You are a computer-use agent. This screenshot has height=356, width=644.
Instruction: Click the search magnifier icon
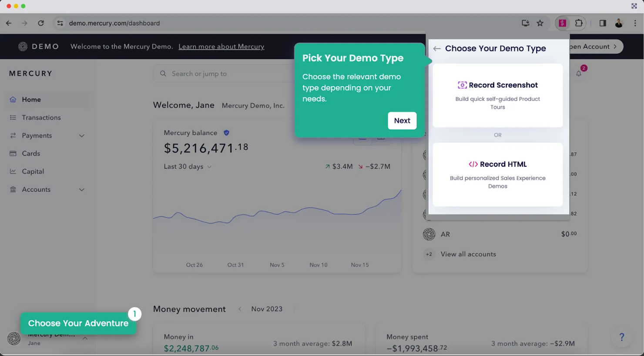[x=163, y=74]
